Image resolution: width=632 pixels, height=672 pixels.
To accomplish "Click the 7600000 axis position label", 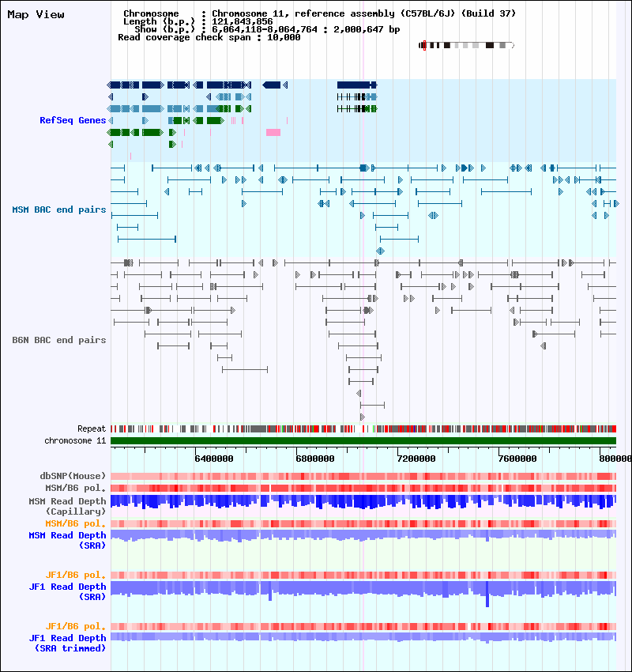I will coord(517,459).
